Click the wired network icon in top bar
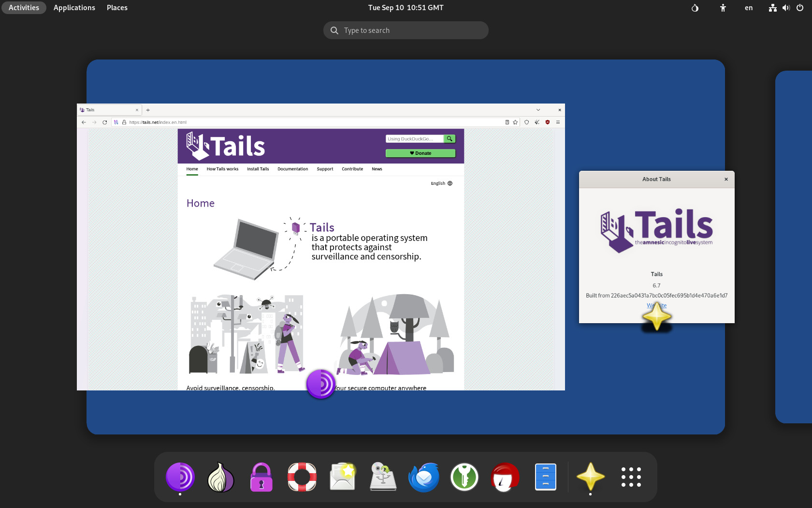The height and width of the screenshot is (508, 812). [x=773, y=8]
